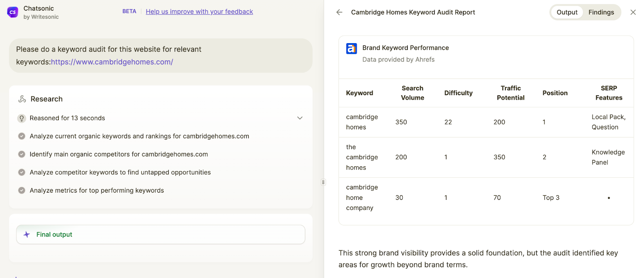Click the lightbulb icon beside Reasoned for 13 seconds
644x278 pixels.
pos(22,118)
